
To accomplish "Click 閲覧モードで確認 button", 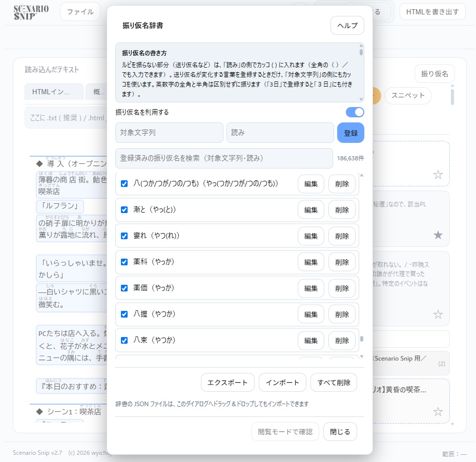I will coord(285,432).
